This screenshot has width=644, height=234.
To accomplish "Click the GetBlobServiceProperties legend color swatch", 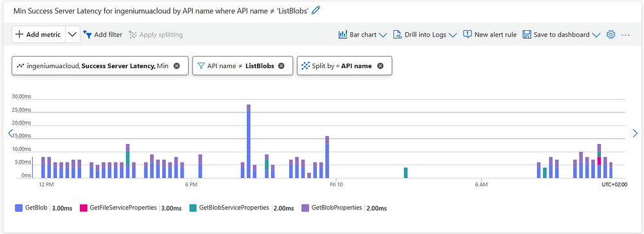I will [193, 208].
